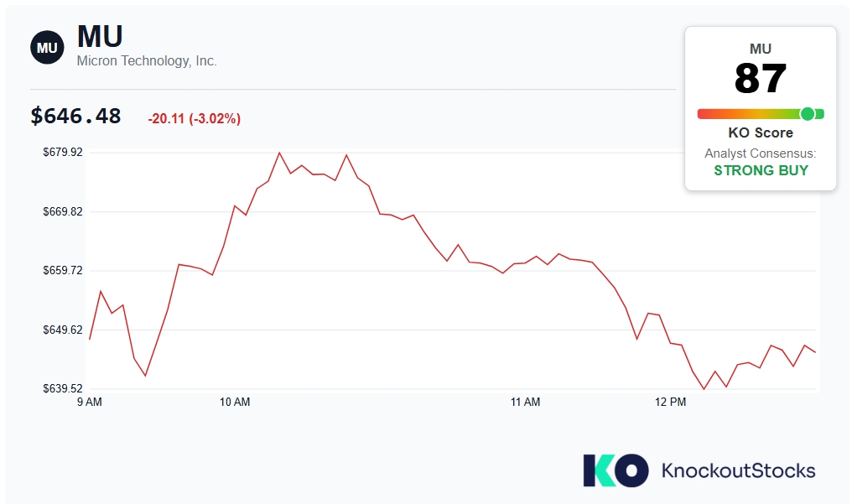This screenshot has width=857, height=504.
Task: Click the 12 PM x-axis label
Action: coord(671,403)
